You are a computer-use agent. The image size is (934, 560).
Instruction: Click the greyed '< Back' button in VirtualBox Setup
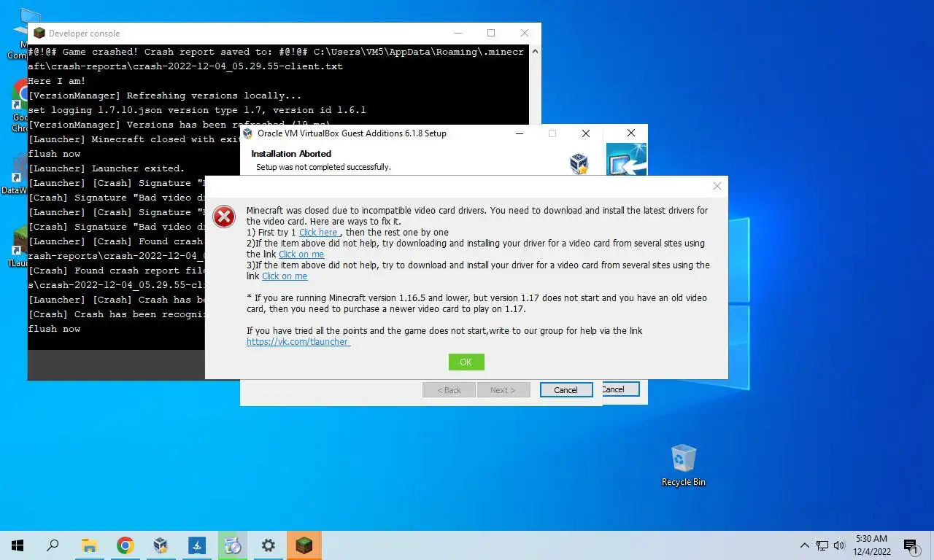click(449, 390)
